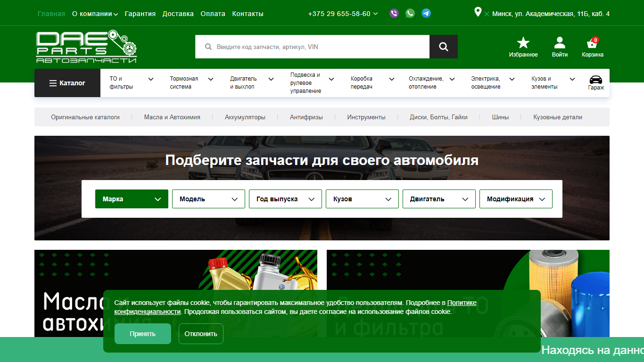Image resolution: width=644 pixels, height=362 pixels.
Task: Go to Главная page
Action: click(51, 14)
